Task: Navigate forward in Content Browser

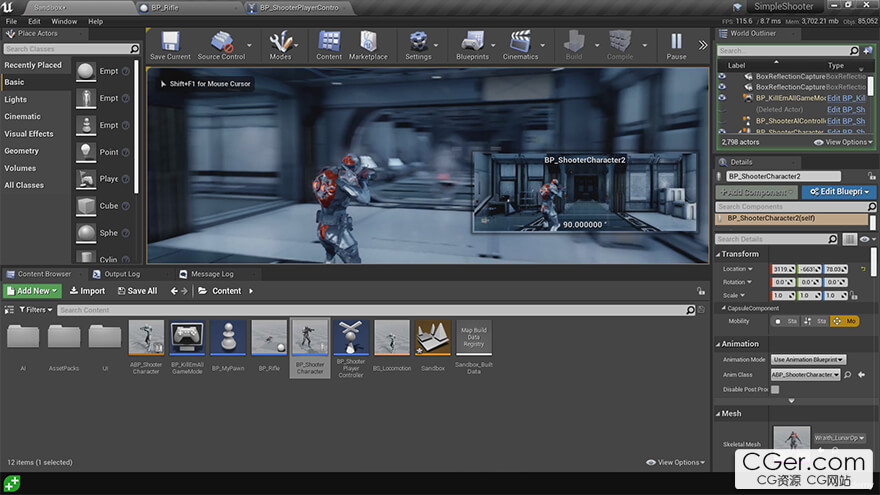Action: [184, 291]
